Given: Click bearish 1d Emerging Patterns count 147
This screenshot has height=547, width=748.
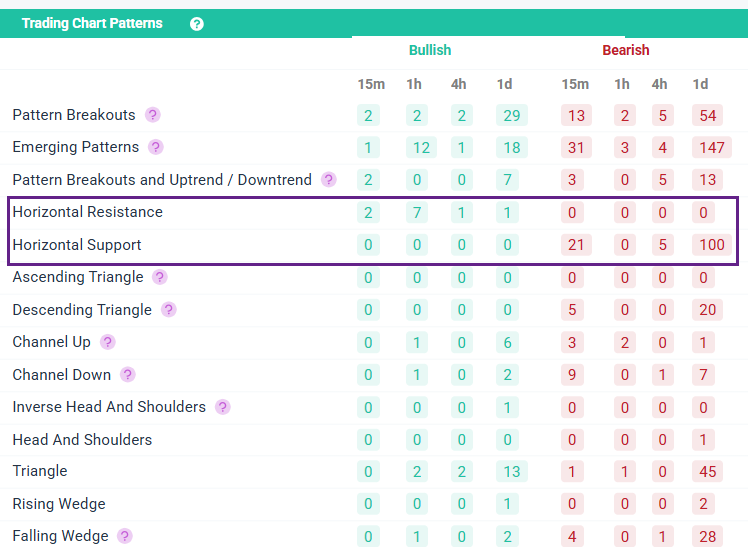Looking at the screenshot, I should point(711,148).
